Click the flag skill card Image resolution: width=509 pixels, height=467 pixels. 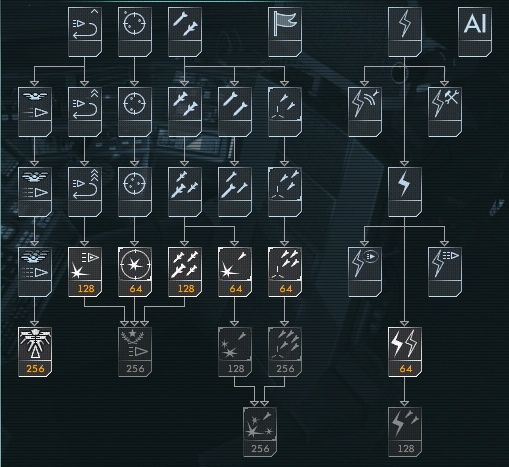(x=285, y=32)
